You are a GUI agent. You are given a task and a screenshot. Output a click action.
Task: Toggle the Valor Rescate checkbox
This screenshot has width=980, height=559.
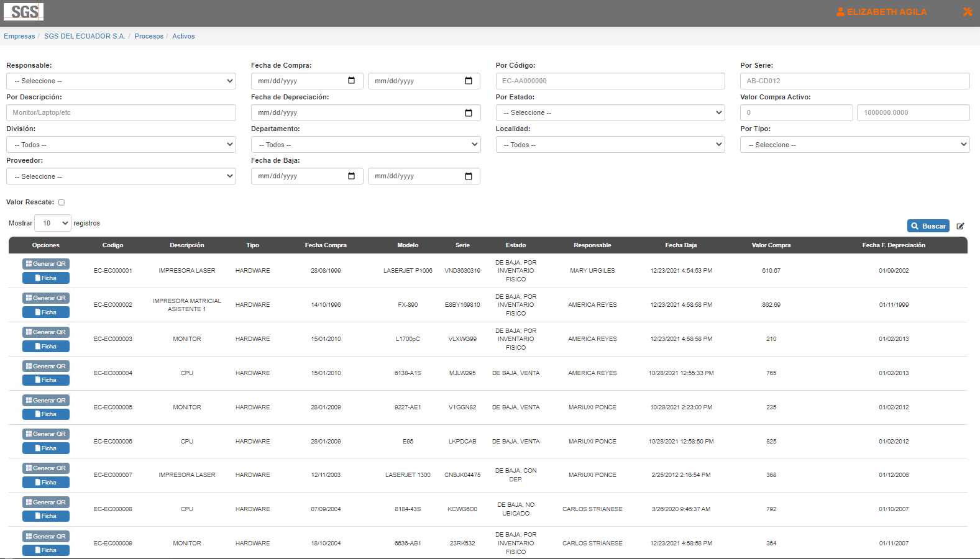pyautogui.click(x=62, y=202)
